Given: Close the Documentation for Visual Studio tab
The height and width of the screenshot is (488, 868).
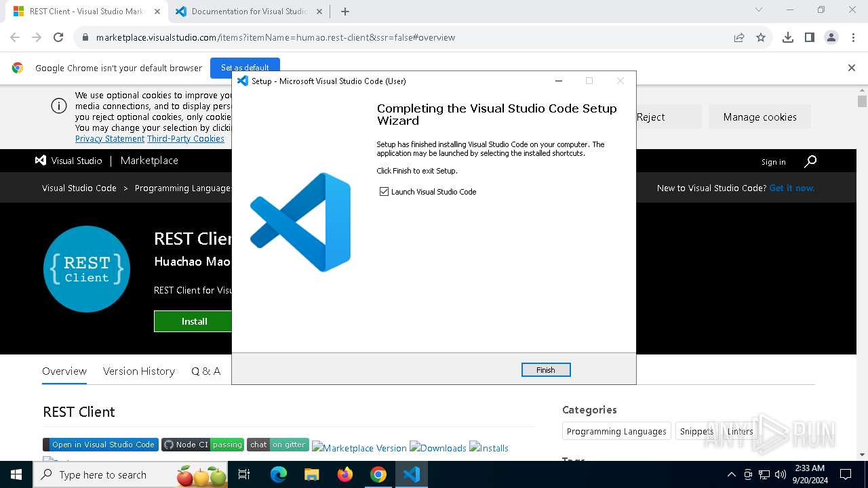Looking at the screenshot, I should pos(320,12).
